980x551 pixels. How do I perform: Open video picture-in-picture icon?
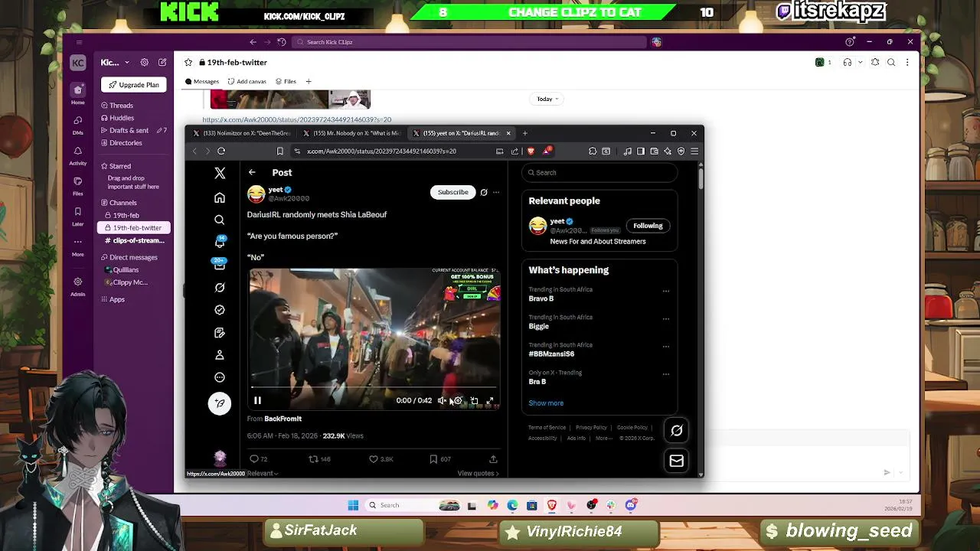(474, 400)
